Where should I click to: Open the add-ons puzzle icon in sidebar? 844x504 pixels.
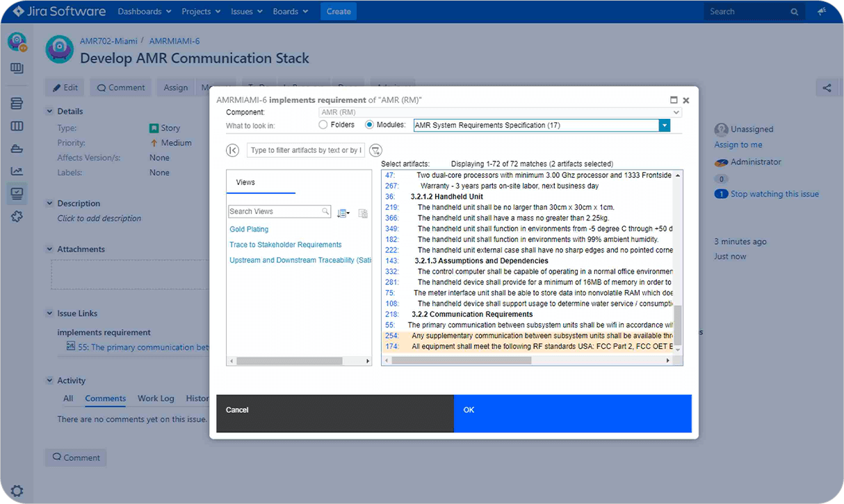tap(17, 216)
